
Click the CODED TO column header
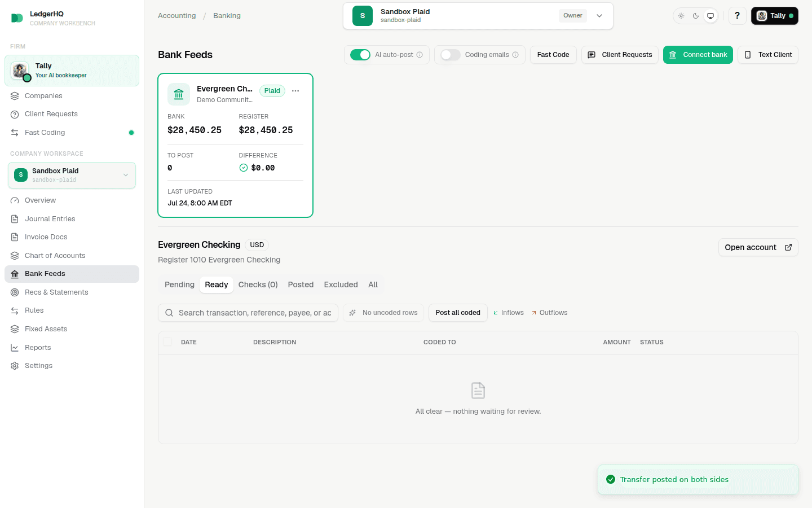point(440,342)
